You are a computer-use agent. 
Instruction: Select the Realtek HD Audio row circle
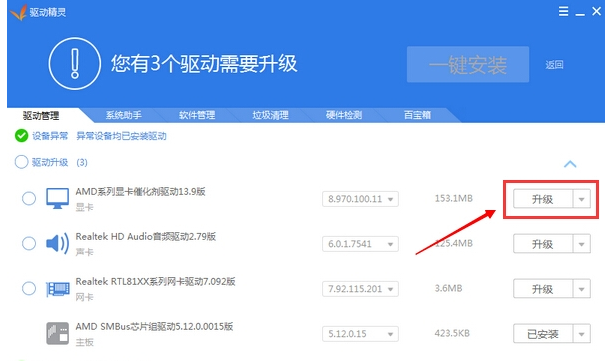(x=29, y=243)
